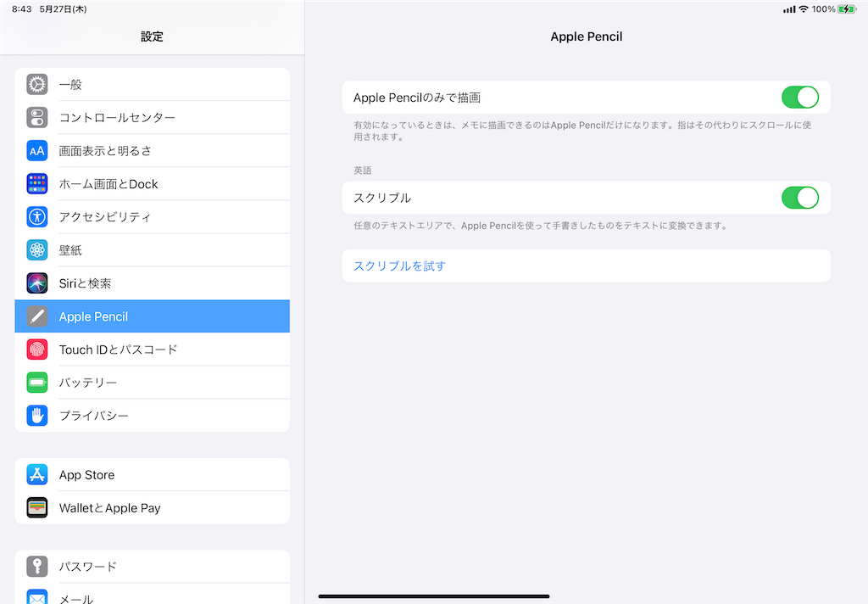Tap the Wallet card icon
Image resolution: width=868 pixels, height=604 pixels.
[37, 507]
